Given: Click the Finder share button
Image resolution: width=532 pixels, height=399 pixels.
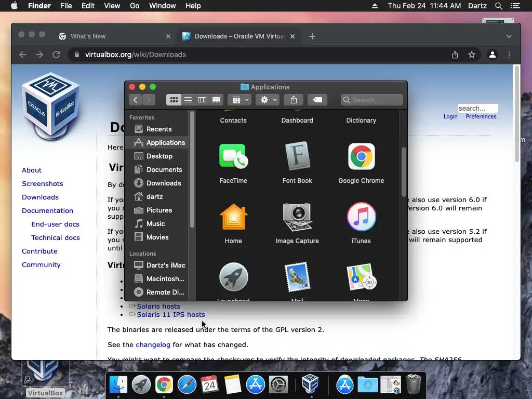Looking at the screenshot, I should pyautogui.click(x=294, y=100).
